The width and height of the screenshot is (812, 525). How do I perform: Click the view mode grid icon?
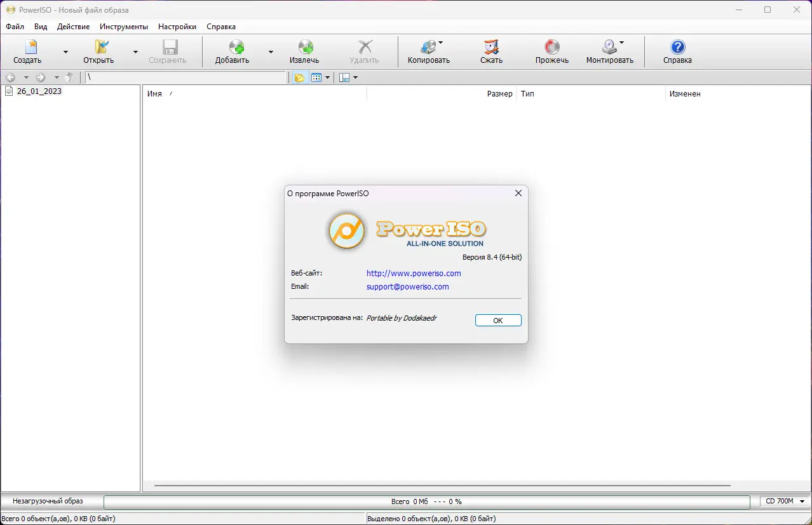coord(316,77)
